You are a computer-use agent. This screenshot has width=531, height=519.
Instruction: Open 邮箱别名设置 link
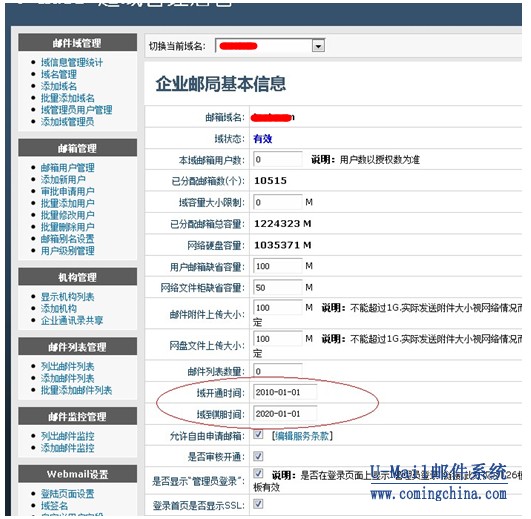click(67, 239)
